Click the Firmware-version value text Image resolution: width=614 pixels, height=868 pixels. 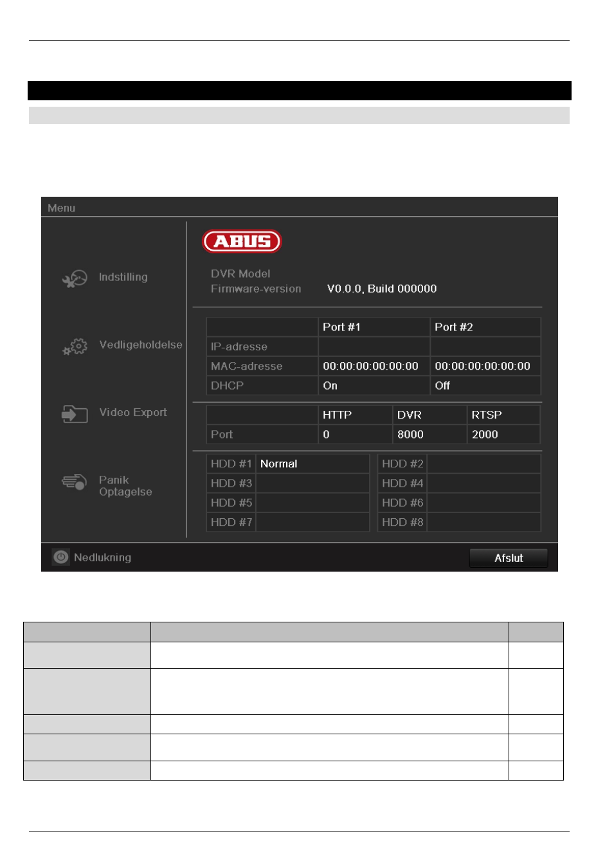[x=382, y=289]
